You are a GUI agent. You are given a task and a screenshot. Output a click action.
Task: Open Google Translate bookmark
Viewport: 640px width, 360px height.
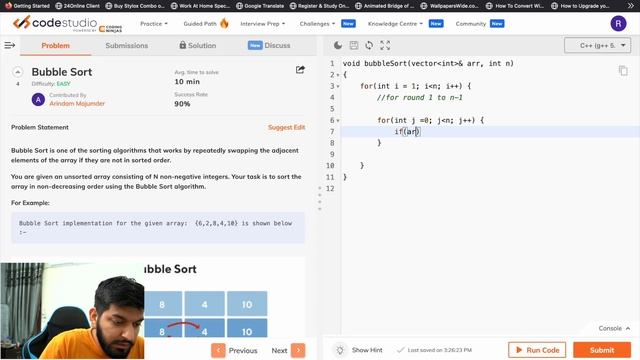pos(260,6)
